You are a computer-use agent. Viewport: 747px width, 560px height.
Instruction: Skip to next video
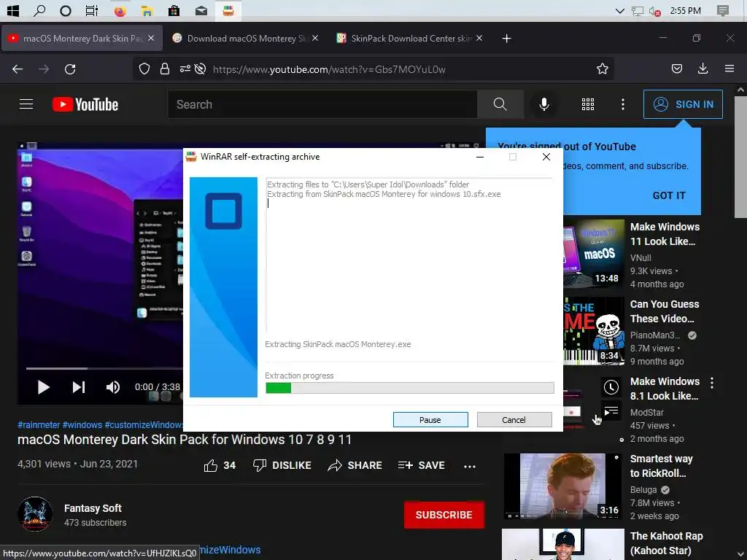point(79,387)
